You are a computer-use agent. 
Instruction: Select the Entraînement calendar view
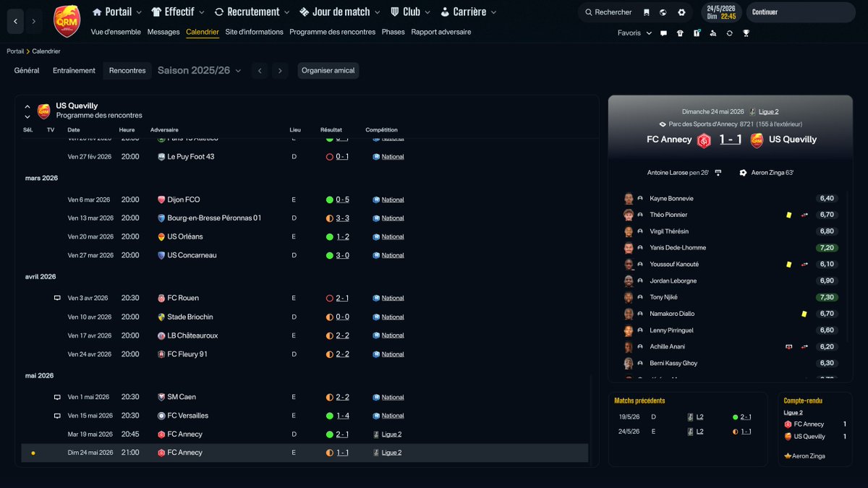click(x=74, y=70)
